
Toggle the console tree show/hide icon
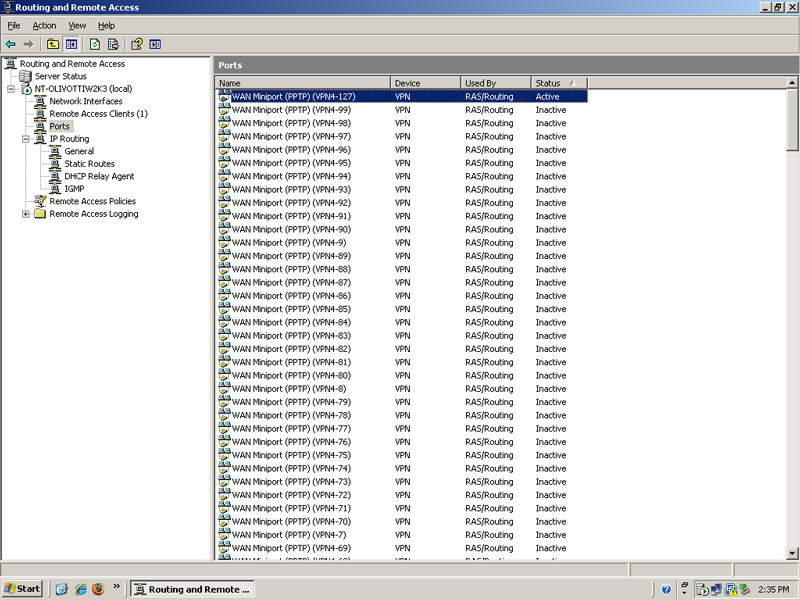coord(71,44)
